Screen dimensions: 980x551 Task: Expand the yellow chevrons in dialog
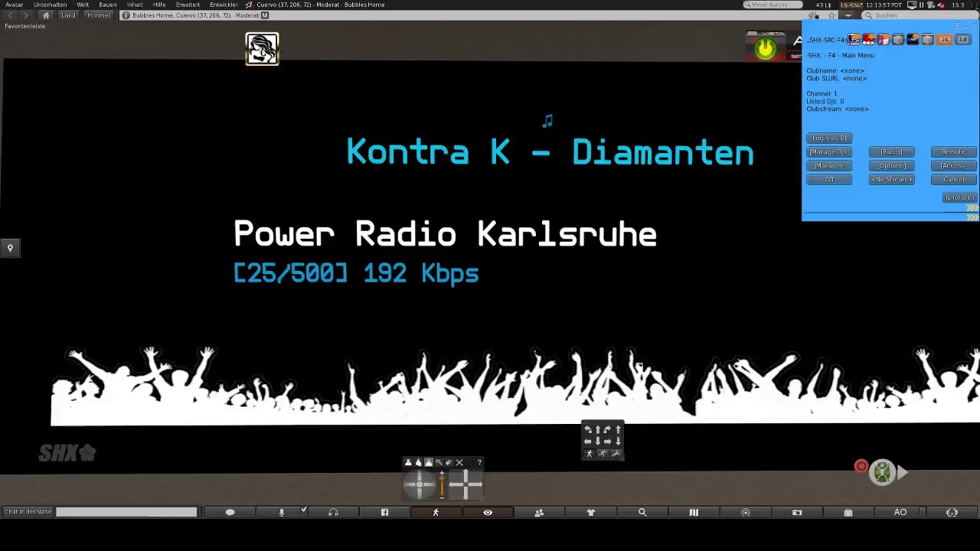click(x=972, y=207)
